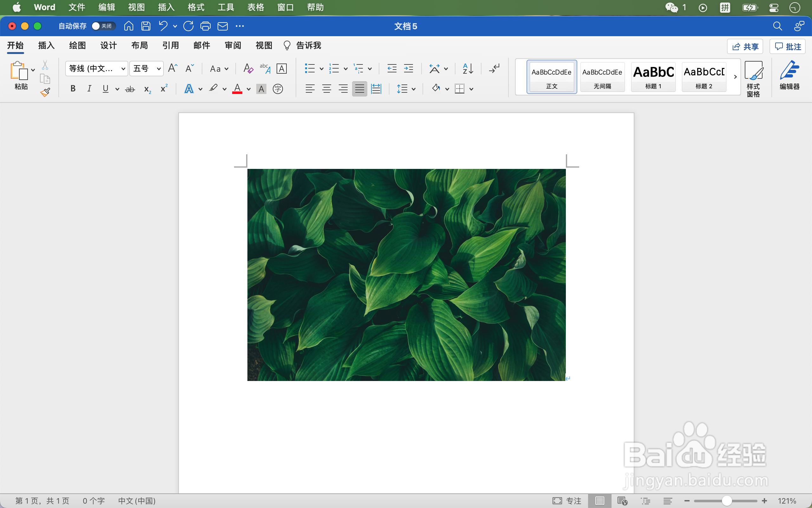
Task: Click the Focus (专注) button in the status bar
Action: click(x=567, y=501)
